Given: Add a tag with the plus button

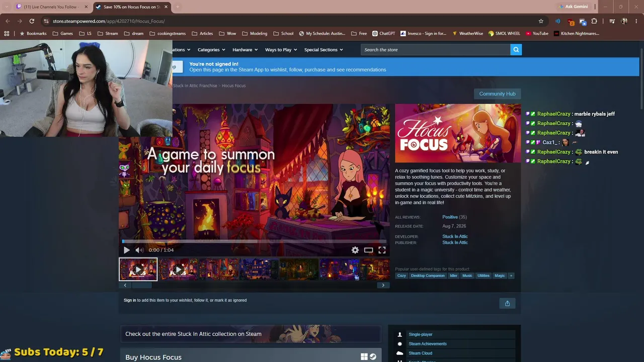Looking at the screenshot, I should click(511, 276).
